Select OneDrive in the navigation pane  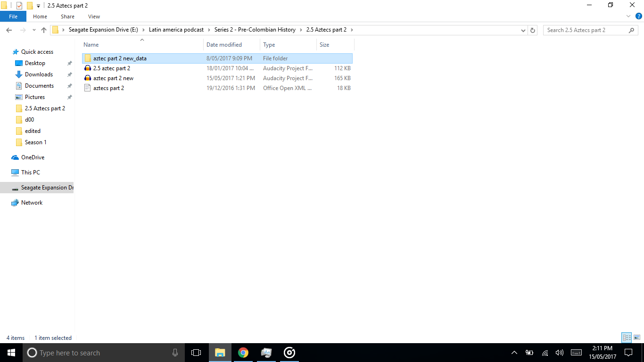pos(33,157)
